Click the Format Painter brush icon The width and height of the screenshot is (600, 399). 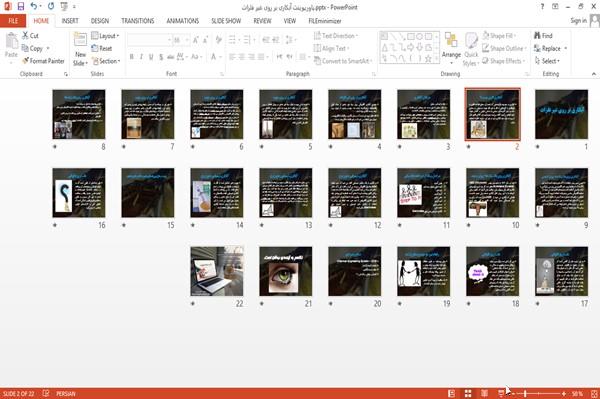tap(26, 61)
